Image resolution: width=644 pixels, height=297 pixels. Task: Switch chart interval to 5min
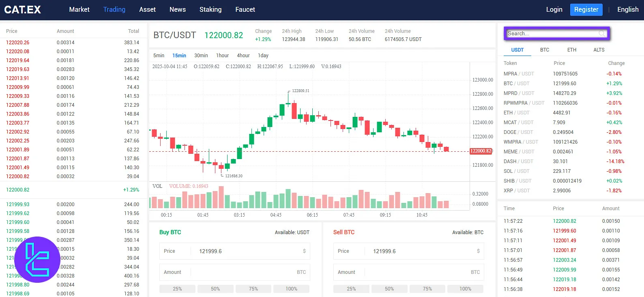(x=159, y=56)
